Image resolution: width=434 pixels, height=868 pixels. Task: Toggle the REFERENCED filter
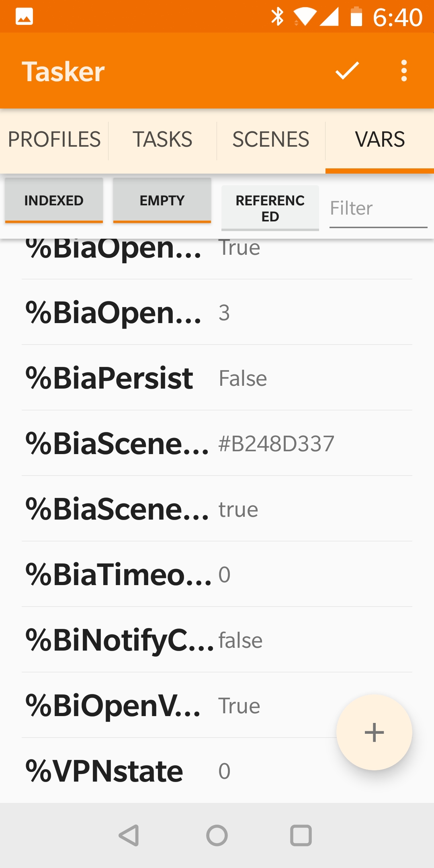click(270, 208)
